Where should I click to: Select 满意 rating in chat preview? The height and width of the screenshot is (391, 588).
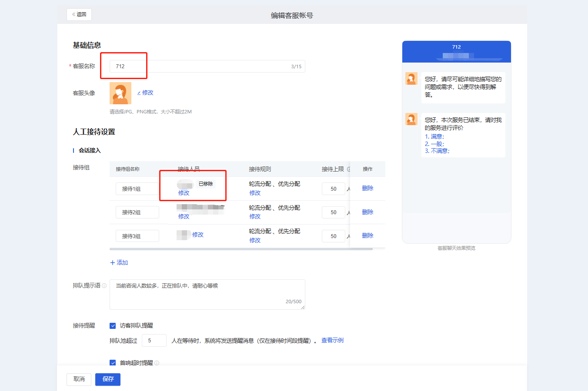coord(434,136)
